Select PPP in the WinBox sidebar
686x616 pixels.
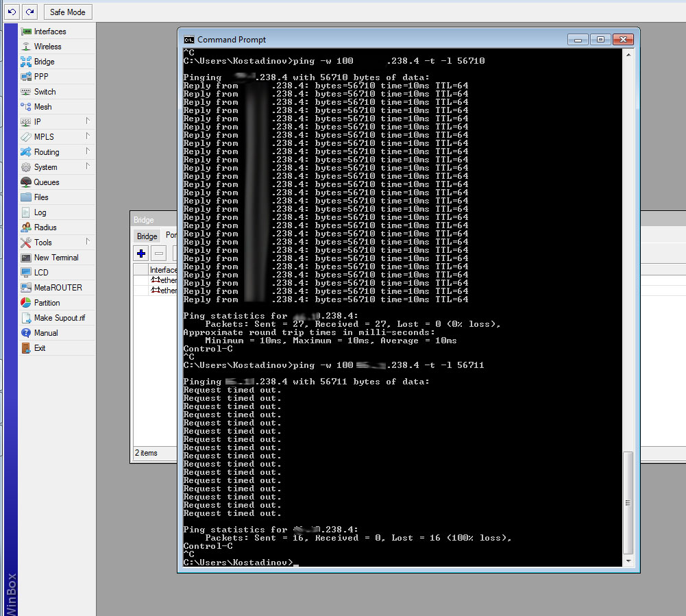(41, 77)
